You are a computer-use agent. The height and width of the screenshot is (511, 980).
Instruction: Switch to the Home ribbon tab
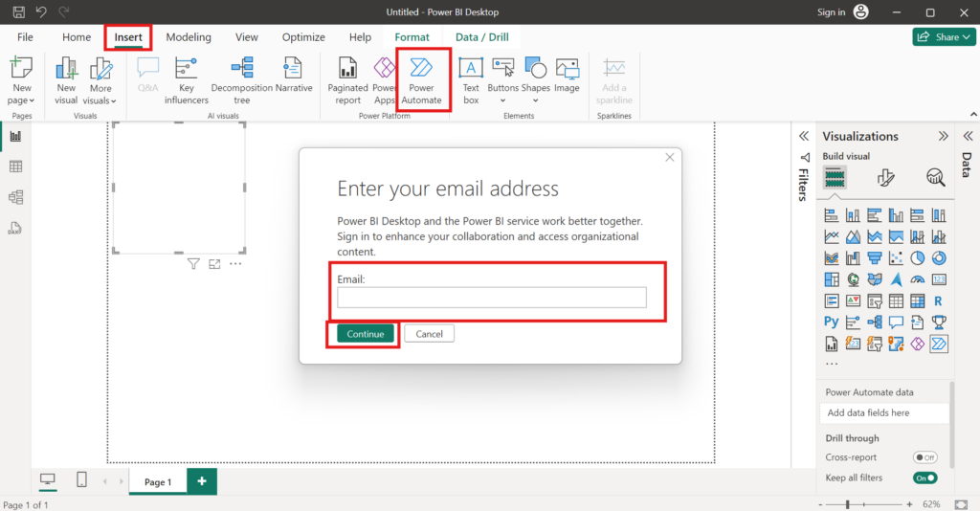[77, 37]
